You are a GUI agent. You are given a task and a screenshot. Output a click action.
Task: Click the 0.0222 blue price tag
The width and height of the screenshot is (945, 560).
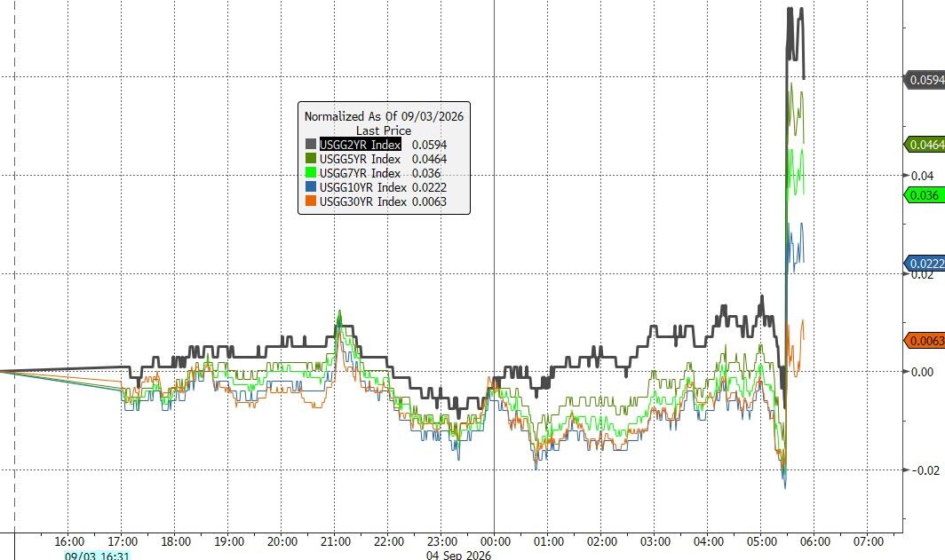(924, 264)
